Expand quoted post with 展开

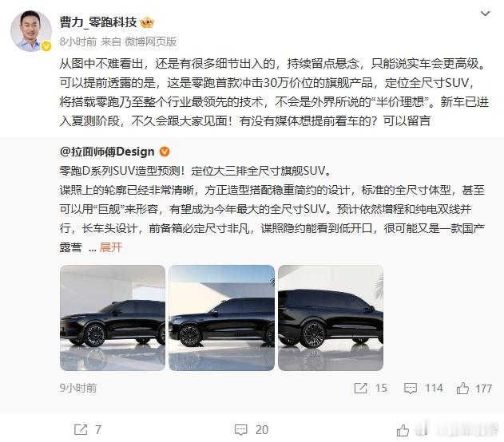point(111,247)
